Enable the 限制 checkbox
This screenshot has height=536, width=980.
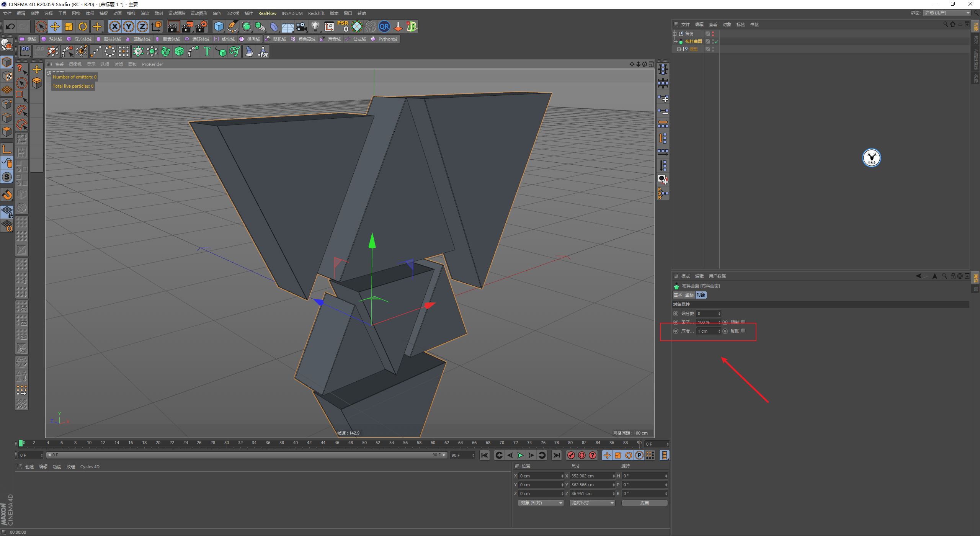click(743, 322)
